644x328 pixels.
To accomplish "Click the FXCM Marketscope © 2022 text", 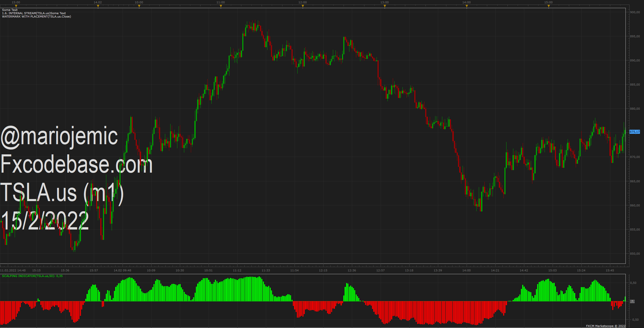I will (606, 326).
